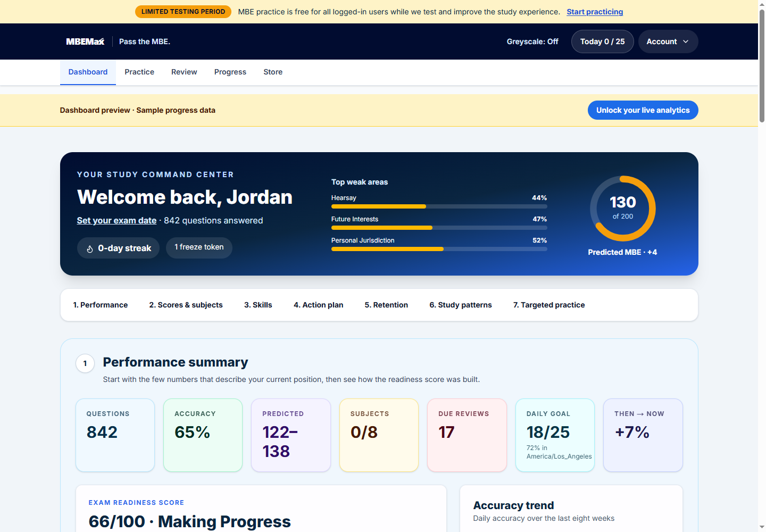Click the Subjects 0/8 stat card
Image resolution: width=766 pixels, height=532 pixels.
379,435
